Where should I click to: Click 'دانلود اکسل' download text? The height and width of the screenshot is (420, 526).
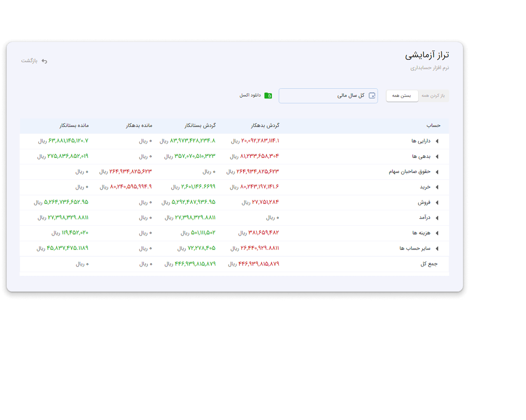(x=250, y=95)
